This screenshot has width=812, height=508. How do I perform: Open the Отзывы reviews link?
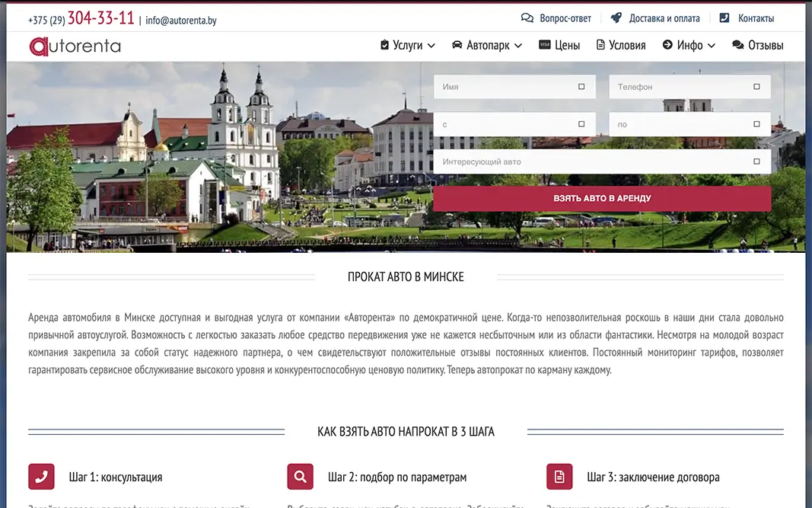click(x=758, y=45)
